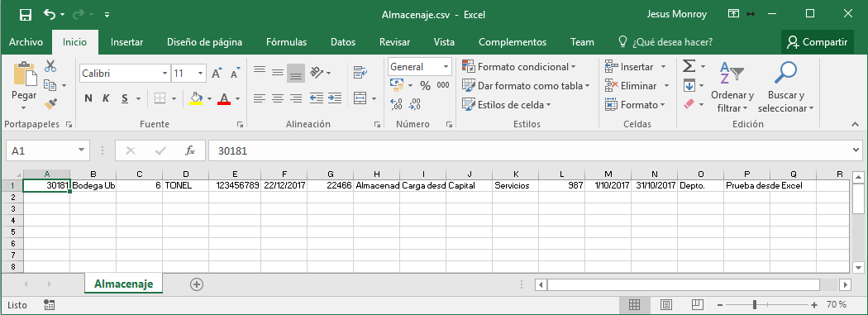
Task: Save the workbook with floppy icon
Action: [26, 14]
